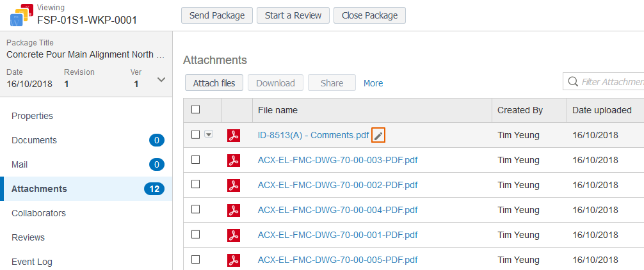Click PDF icon of ACX-EL-FMC-DWG-70-00-002-PDF.pdf
Screen dimensions: 644x270
pyautogui.click(x=234, y=185)
